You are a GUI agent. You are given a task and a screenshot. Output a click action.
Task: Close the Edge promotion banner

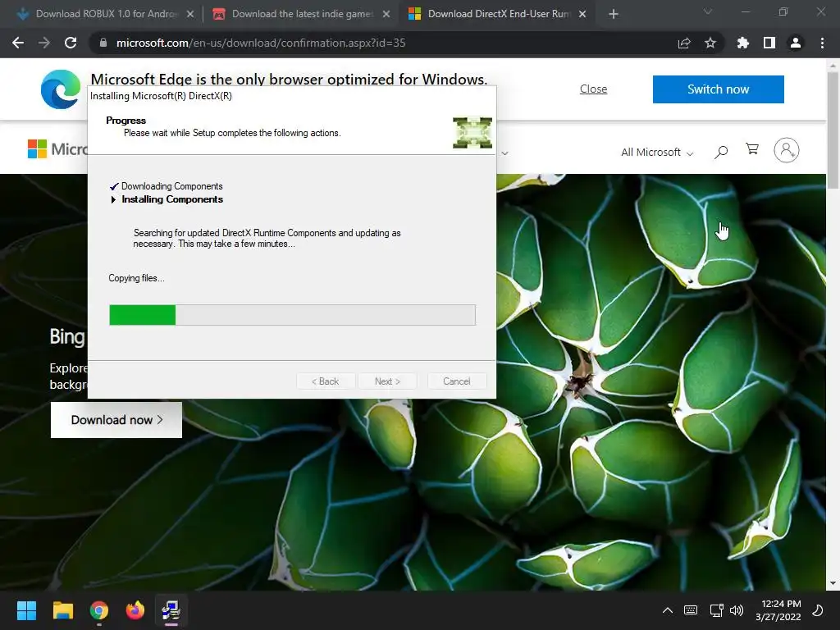[594, 89]
